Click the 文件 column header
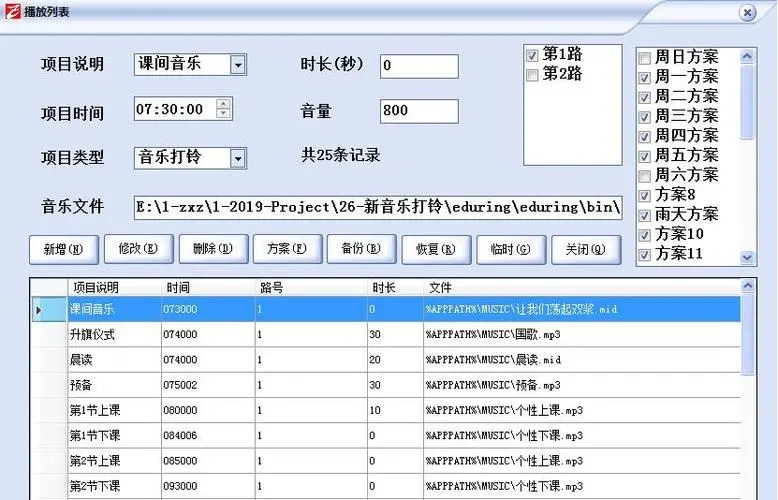This screenshot has height=500, width=778. pos(582,288)
